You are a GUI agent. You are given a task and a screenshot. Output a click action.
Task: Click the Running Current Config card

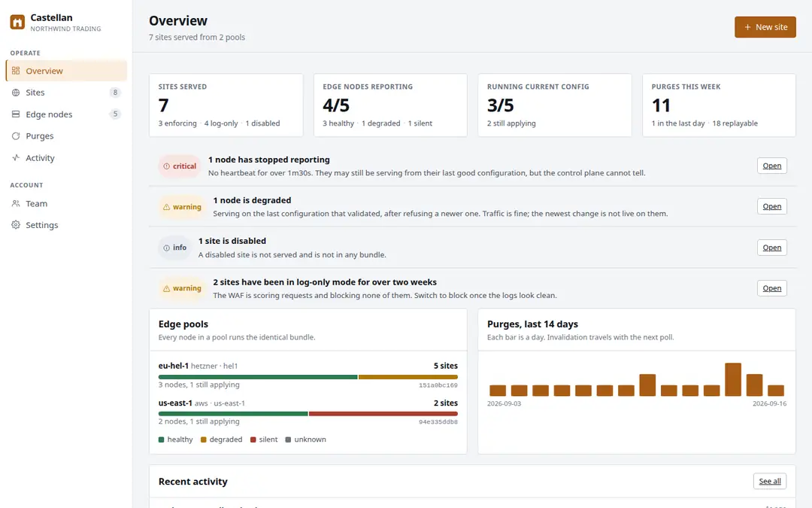[x=555, y=105]
